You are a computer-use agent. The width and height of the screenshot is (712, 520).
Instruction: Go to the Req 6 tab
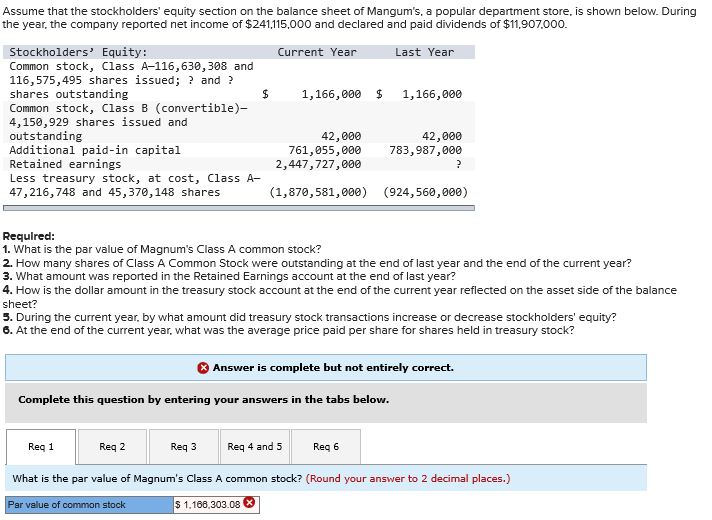(326, 446)
